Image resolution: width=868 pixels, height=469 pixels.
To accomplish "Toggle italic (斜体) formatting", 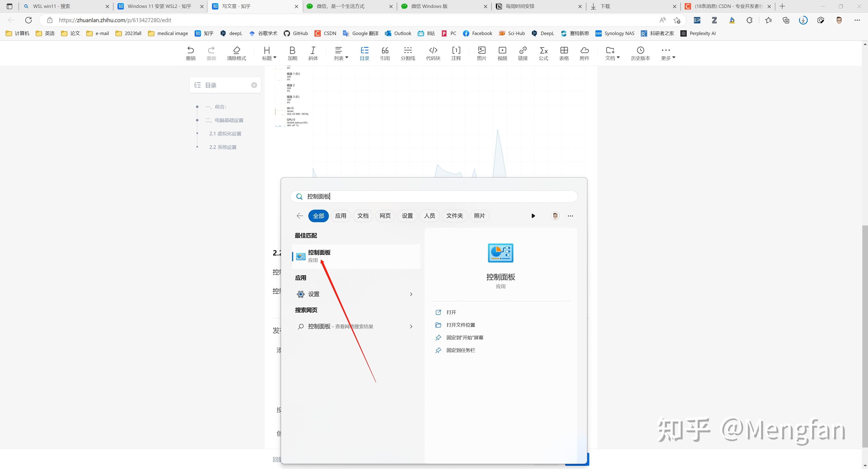I will [313, 53].
